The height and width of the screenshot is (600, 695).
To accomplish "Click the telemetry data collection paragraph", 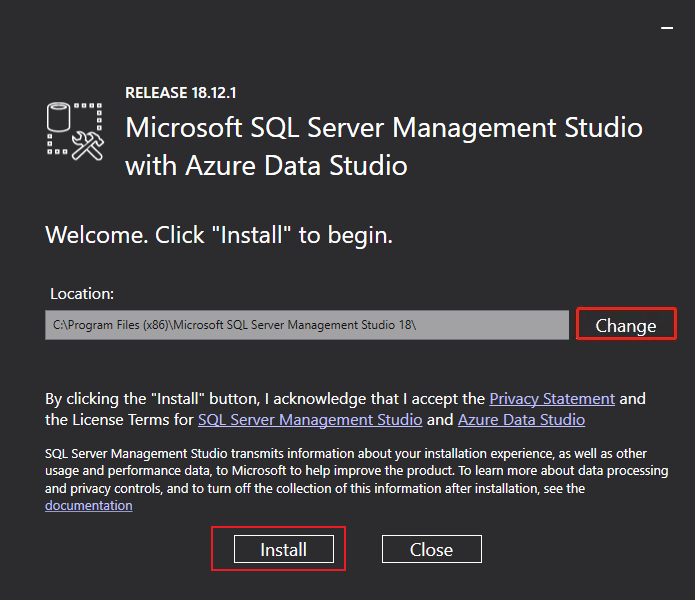I will click(x=340, y=470).
